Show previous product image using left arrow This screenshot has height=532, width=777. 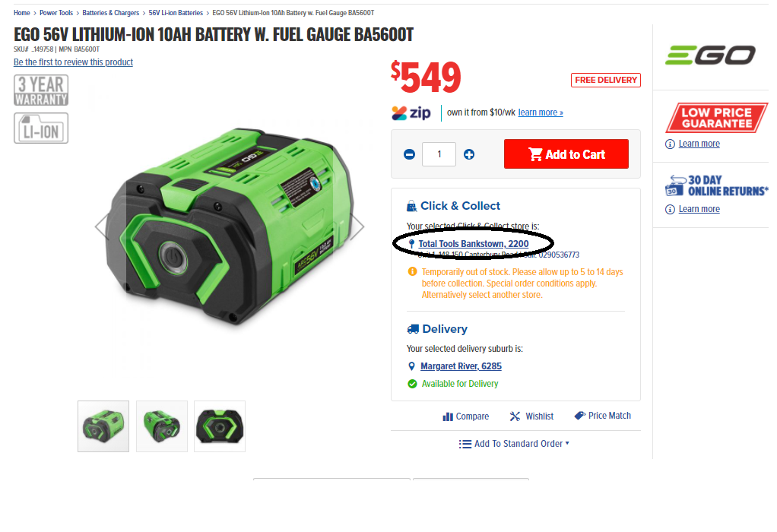point(102,226)
